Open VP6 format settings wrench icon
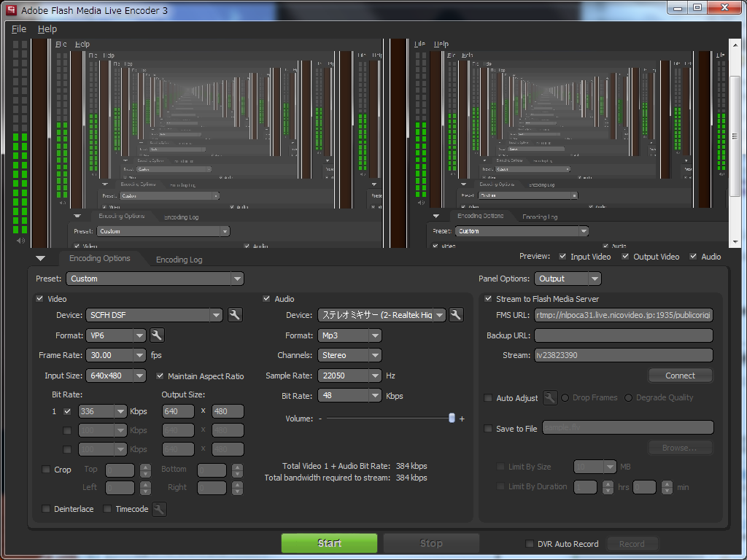 pyautogui.click(x=157, y=335)
